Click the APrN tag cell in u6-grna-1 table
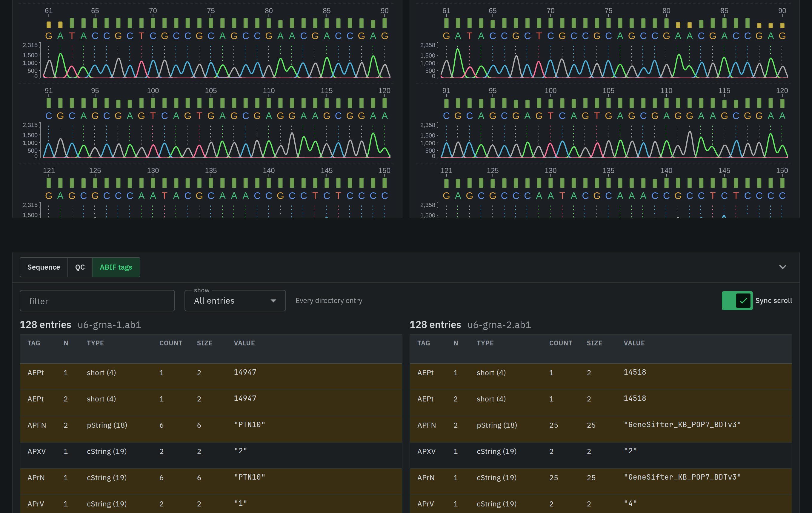The image size is (812, 513). pyautogui.click(x=36, y=478)
